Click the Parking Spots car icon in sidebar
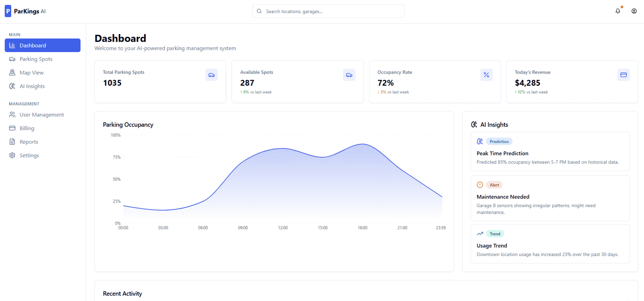The width and height of the screenshot is (644, 301). (x=12, y=59)
